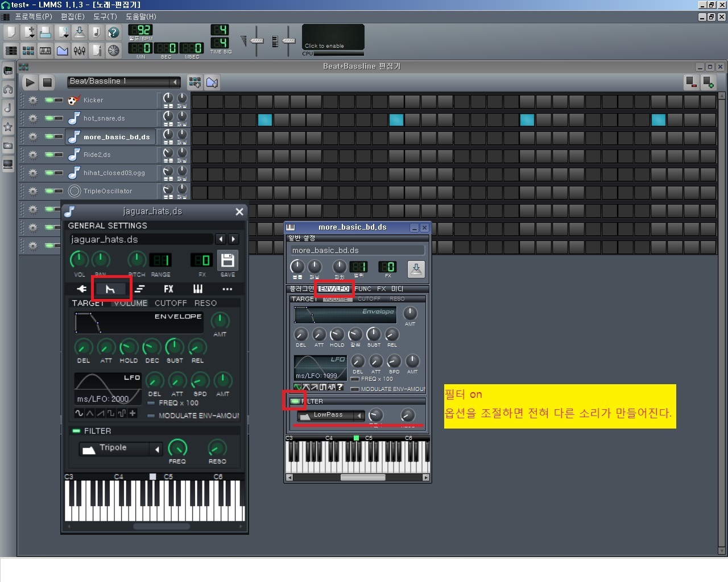Save the more_basic_bd.ds preset via disk icon
This screenshot has width=728, height=582.
(416, 269)
